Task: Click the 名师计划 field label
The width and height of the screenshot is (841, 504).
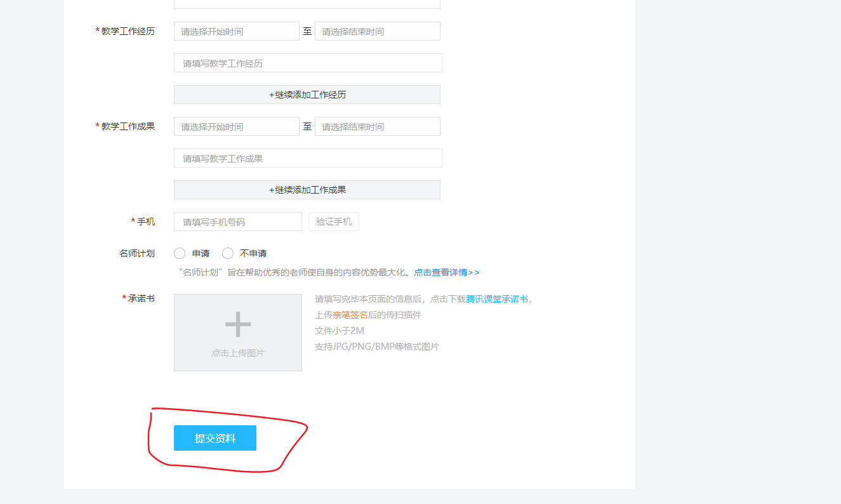Action: click(x=137, y=253)
